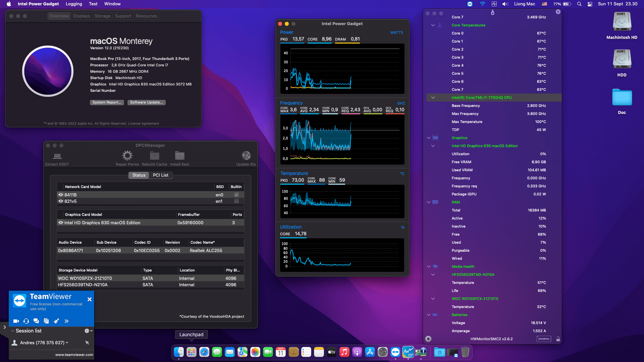The height and width of the screenshot is (362, 644).
Task: Select the Status tab in DPCIManager
Action: [x=139, y=175]
